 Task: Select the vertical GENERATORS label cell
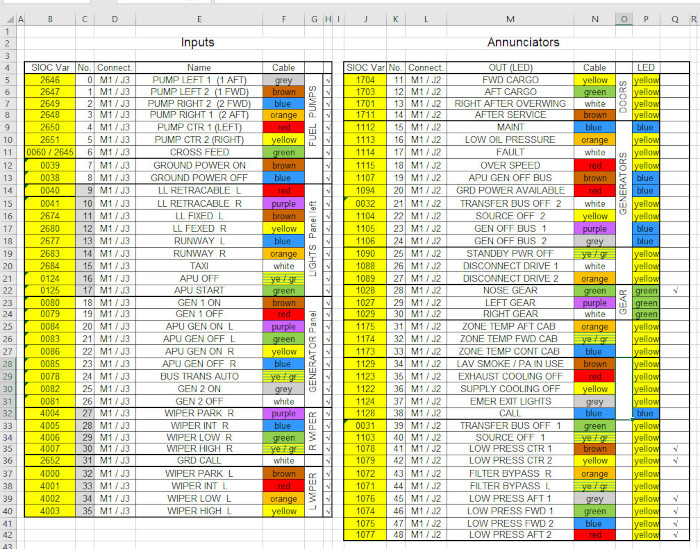tap(623, 185)
